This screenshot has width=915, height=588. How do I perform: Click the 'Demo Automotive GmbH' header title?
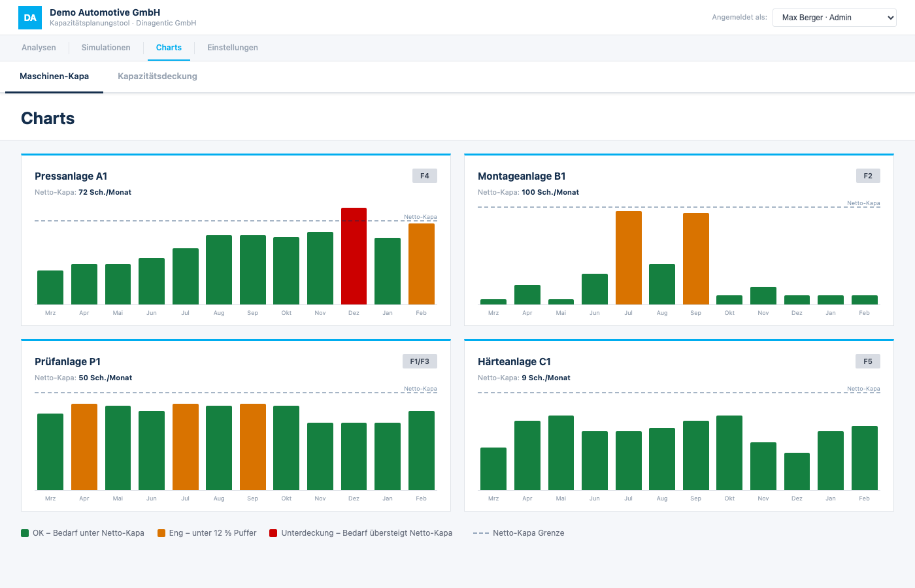click(x=105, y=12)
